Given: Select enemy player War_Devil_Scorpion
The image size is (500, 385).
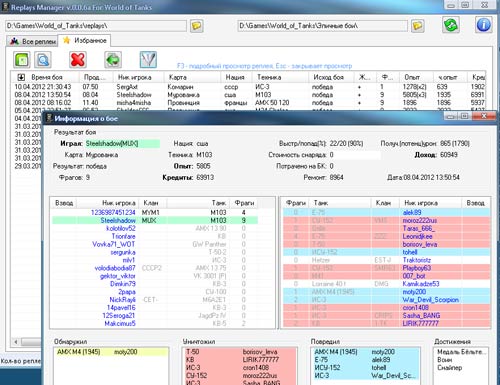Looking at the screenshot, I should (386, 300).
